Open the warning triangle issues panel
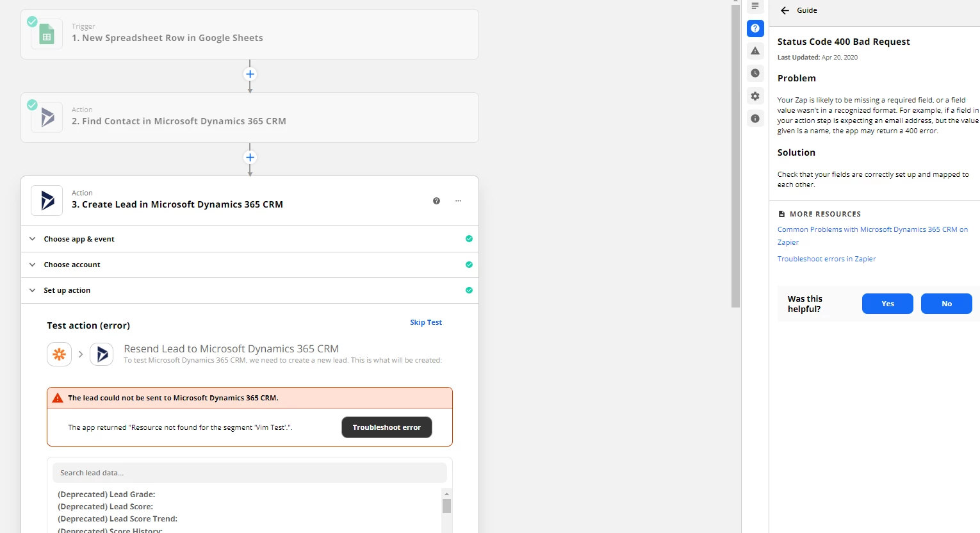Viewport: 980px width, 533px height. (755, 51)
